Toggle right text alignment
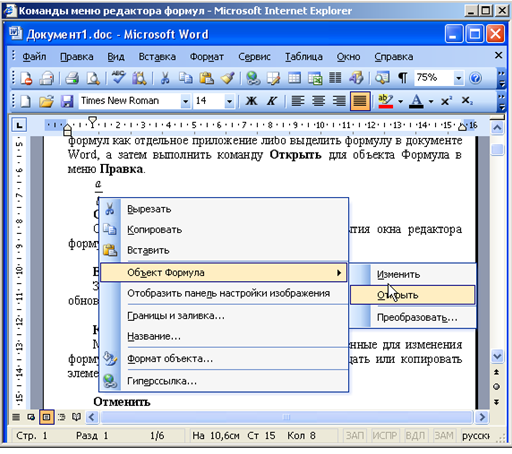Image resolution: width=512 pixels, height=454 pixels. [339, 101]
